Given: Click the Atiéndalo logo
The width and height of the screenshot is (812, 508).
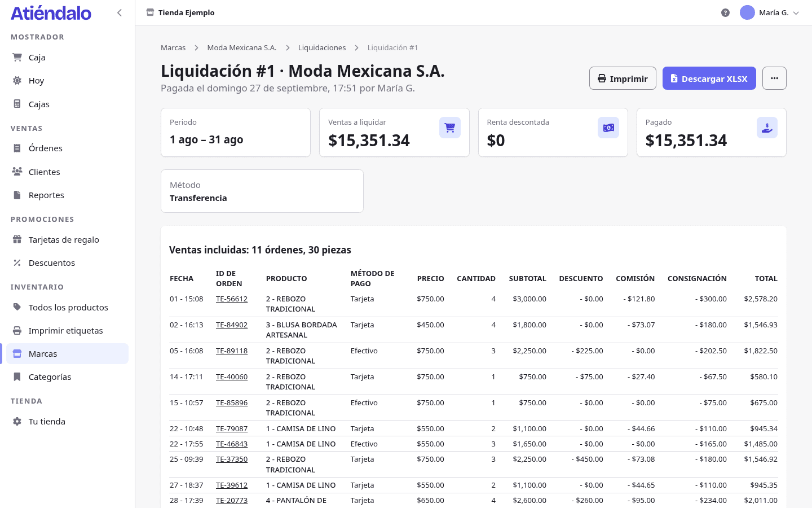Looking at the screenshot, I should click(51, 13).
